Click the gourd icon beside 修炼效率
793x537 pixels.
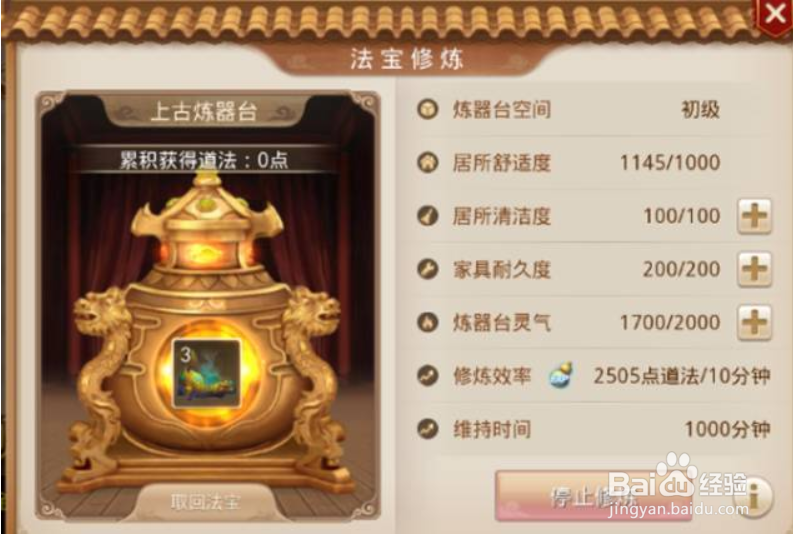coord(561,375)
